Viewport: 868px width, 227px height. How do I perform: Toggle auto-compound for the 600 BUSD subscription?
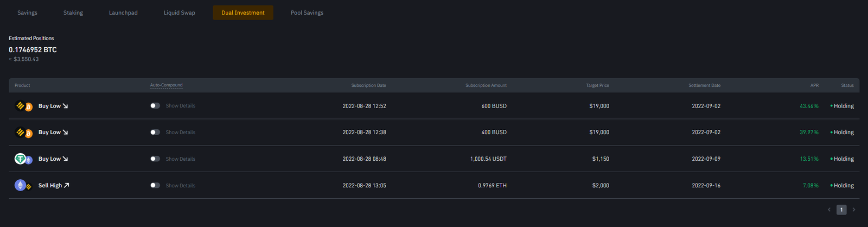[155, 106]
